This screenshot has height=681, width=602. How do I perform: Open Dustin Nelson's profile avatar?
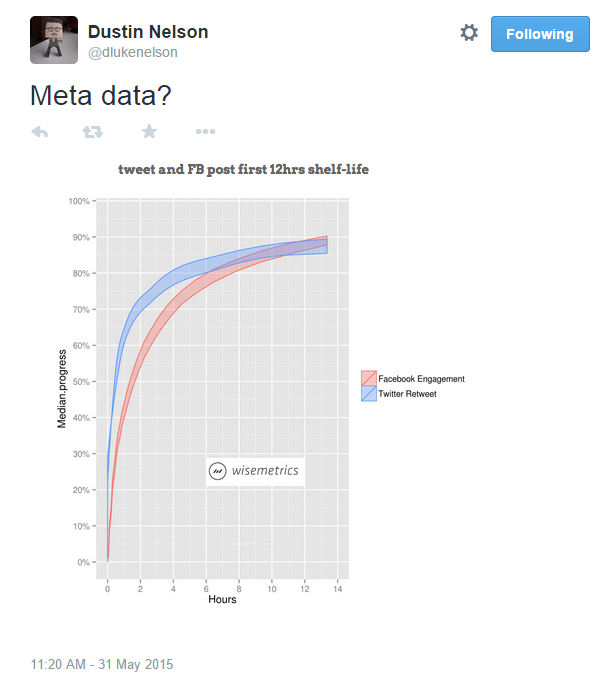[x=54, y=40]
